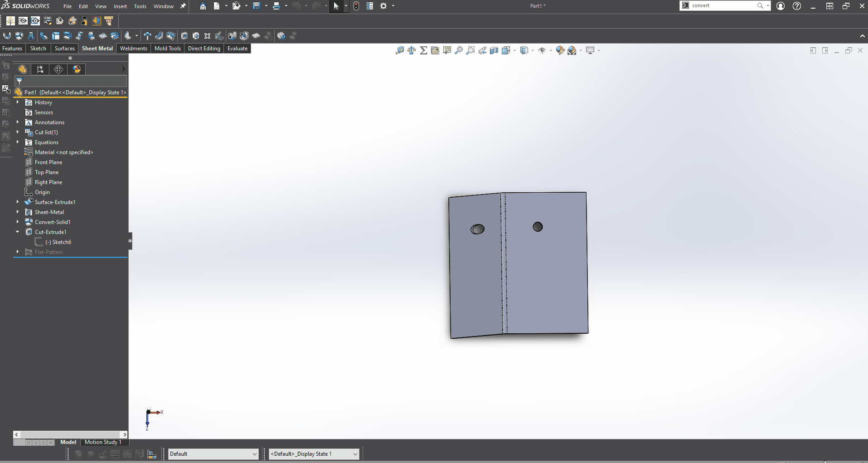Expand the Sheet-Metal feature node
868x463 pixels.
pyautogui.click(x=18, y=212)
